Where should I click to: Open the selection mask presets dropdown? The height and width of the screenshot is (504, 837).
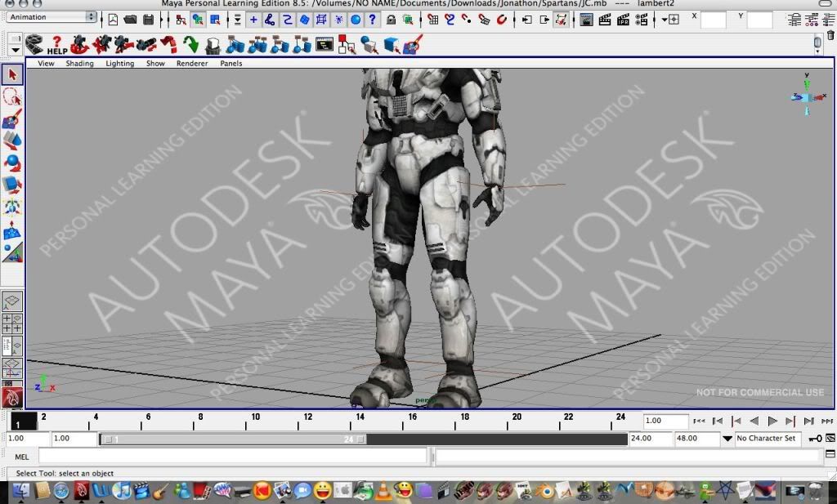[x=238, y=20]
